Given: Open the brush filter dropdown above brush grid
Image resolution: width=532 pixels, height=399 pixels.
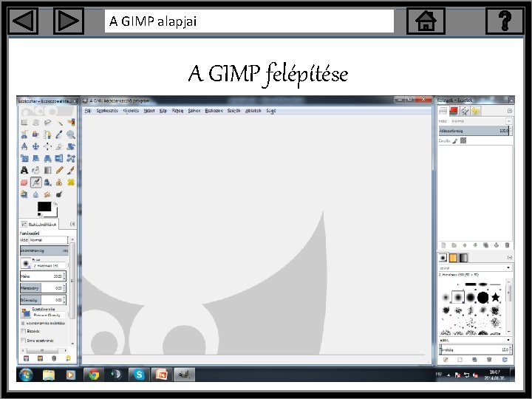Looking at the screenshot, I should (x=476, y=267).
